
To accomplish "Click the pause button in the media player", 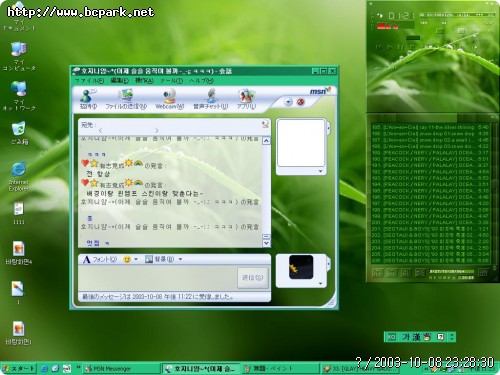I will [401, 47].
